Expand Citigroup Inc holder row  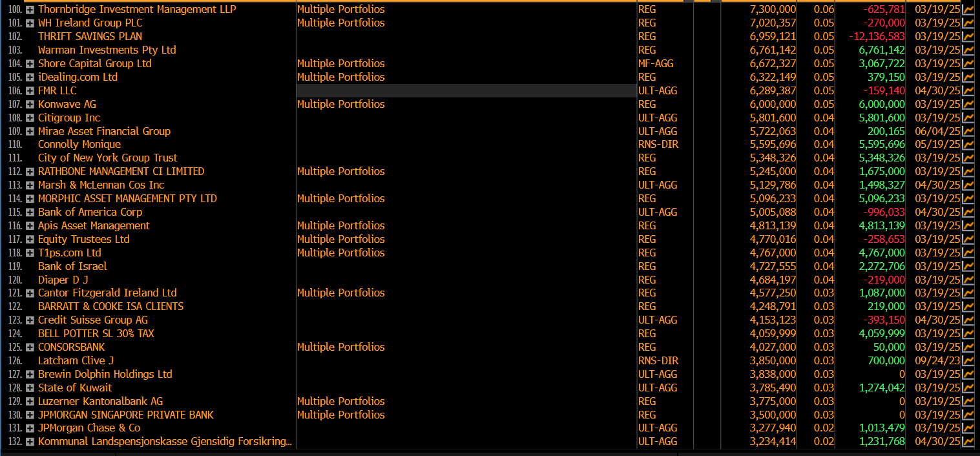point(30,118)
